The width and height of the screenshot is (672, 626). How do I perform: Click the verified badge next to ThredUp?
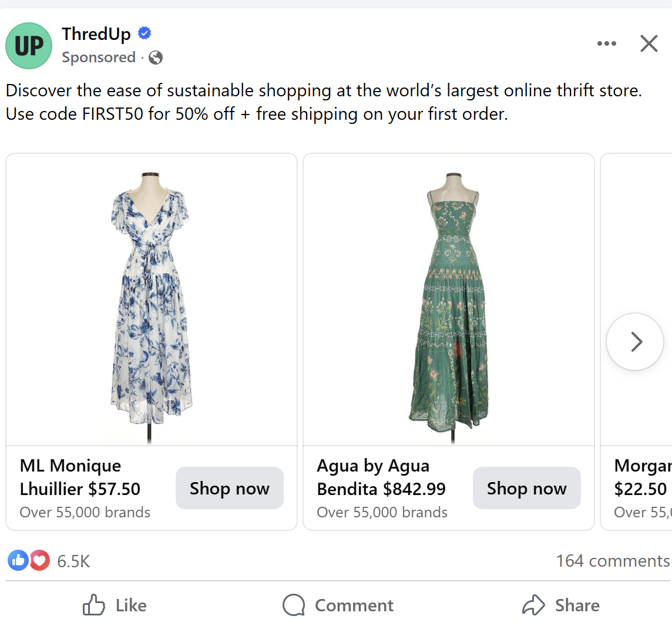[x=145, y=33]
